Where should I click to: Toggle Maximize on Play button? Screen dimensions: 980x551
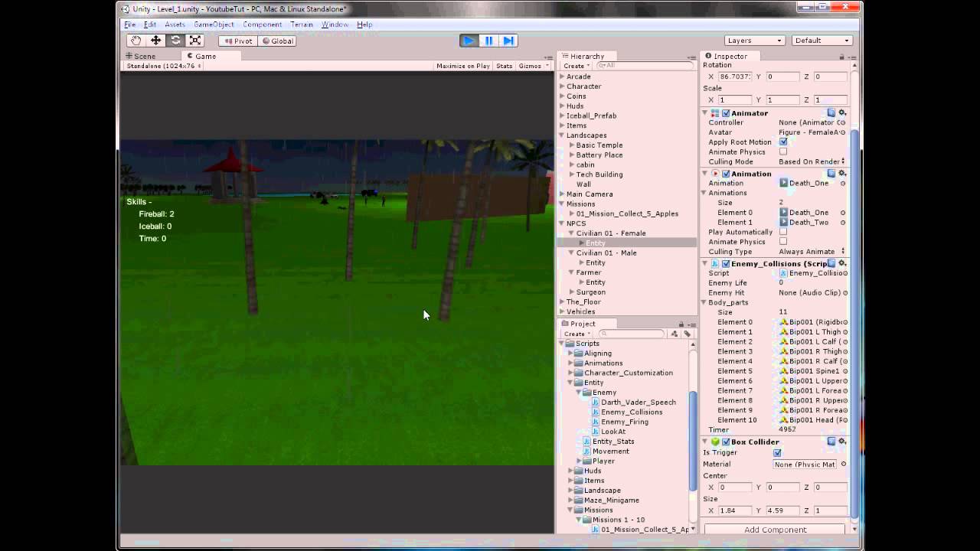click(463, 66)
